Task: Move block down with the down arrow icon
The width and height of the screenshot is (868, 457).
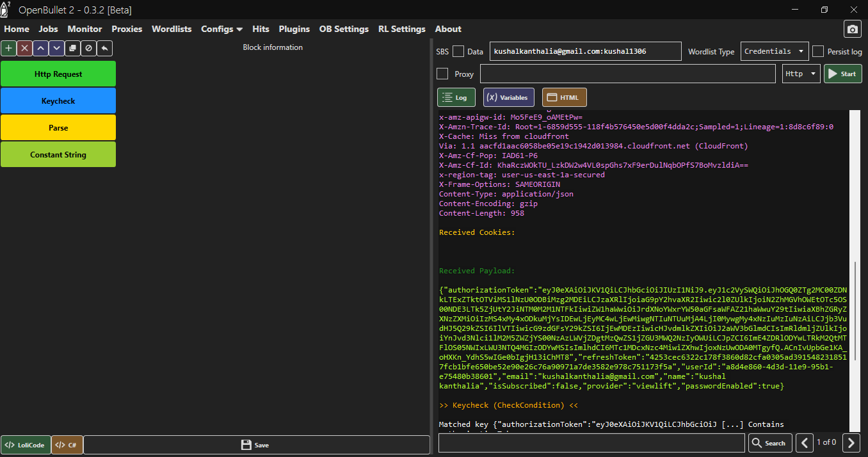Action: click(x=56, y=48)
